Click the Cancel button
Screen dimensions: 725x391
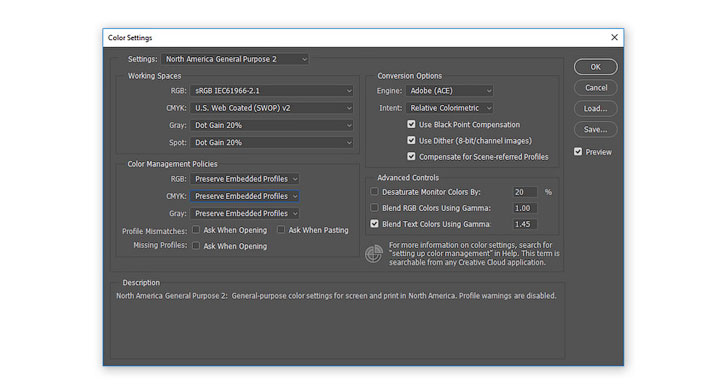tap(596, 88)
